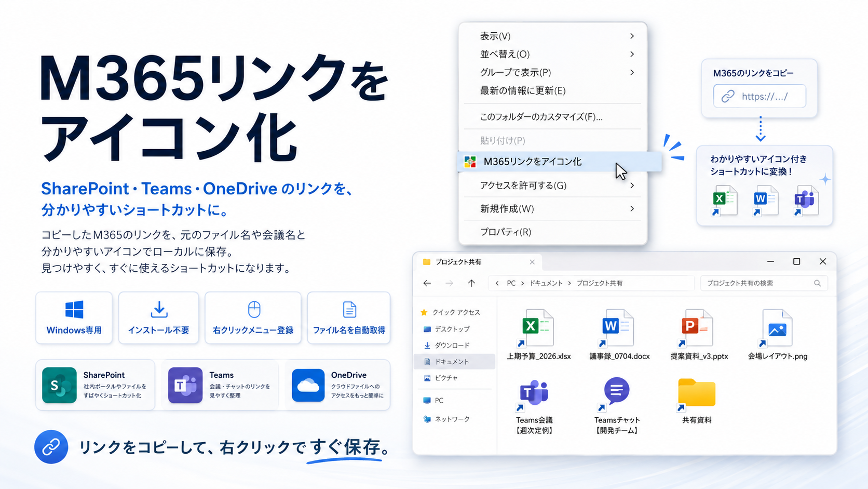
Task: Open the 会場レイアウト.png image shortcut
Action: [x=777, y=335]
